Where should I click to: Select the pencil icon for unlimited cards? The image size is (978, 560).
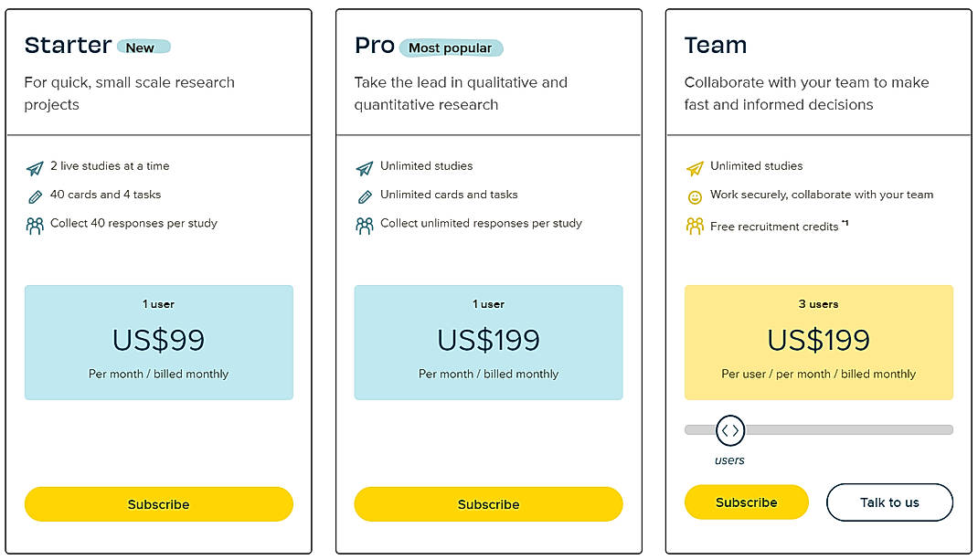coord(366,195)
